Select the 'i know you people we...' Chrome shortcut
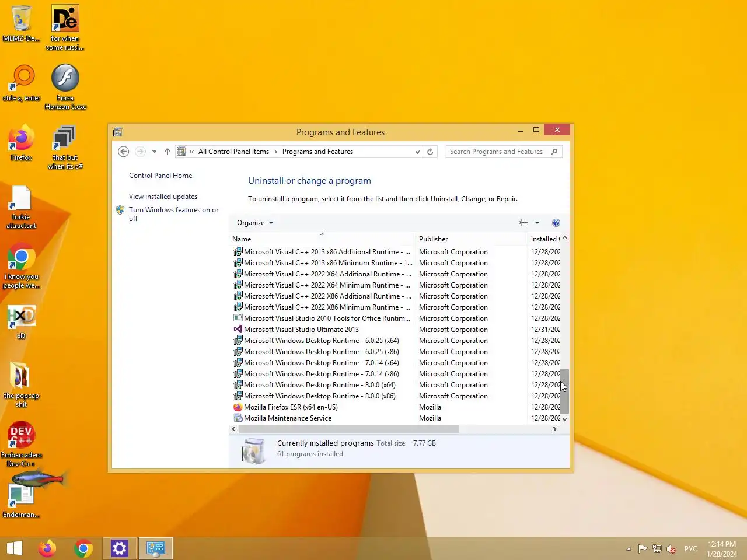 [x=21, y=266]
